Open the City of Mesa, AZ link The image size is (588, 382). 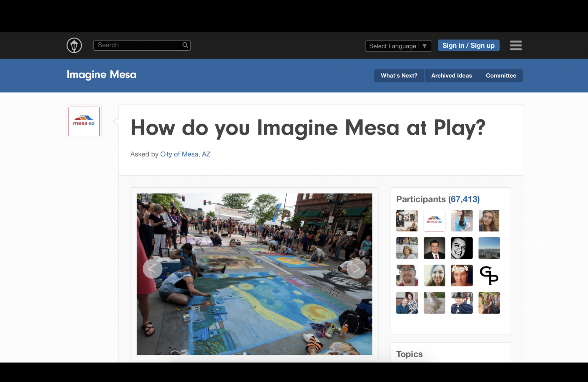185,154
